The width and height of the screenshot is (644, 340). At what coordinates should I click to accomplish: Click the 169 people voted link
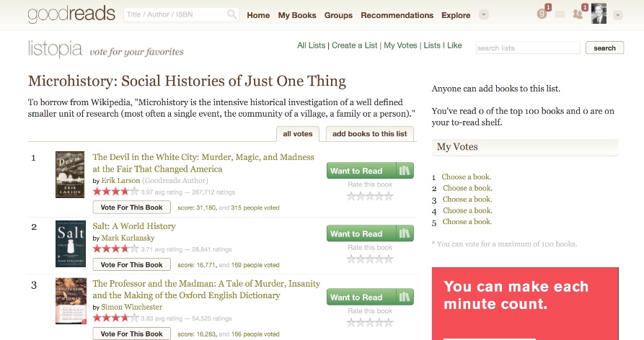(255, 265)
